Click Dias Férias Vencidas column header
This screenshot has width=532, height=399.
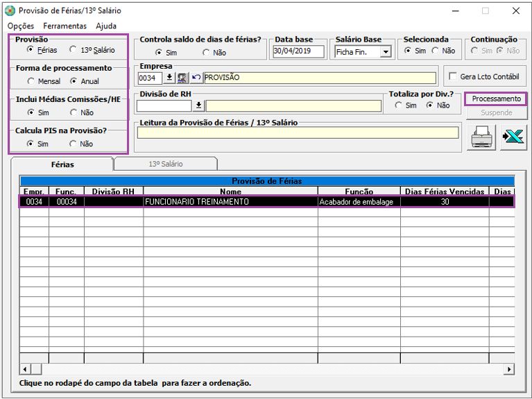point(445,192)
